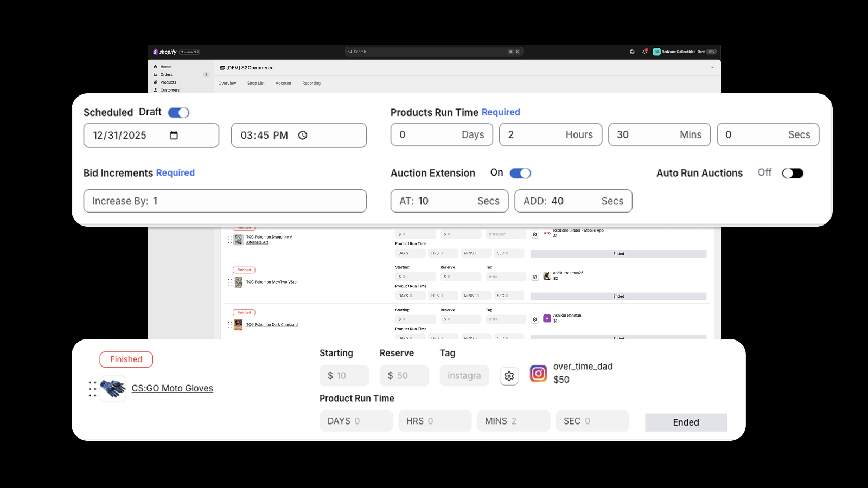Open the time picker on the 03:45 PM field

click(x=302, y=136)
